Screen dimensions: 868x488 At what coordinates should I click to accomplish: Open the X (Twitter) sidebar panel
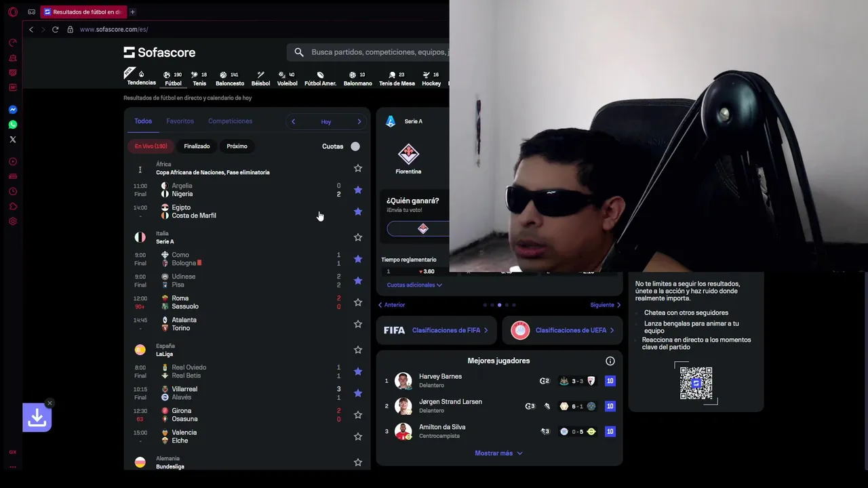tap(12, 140)
